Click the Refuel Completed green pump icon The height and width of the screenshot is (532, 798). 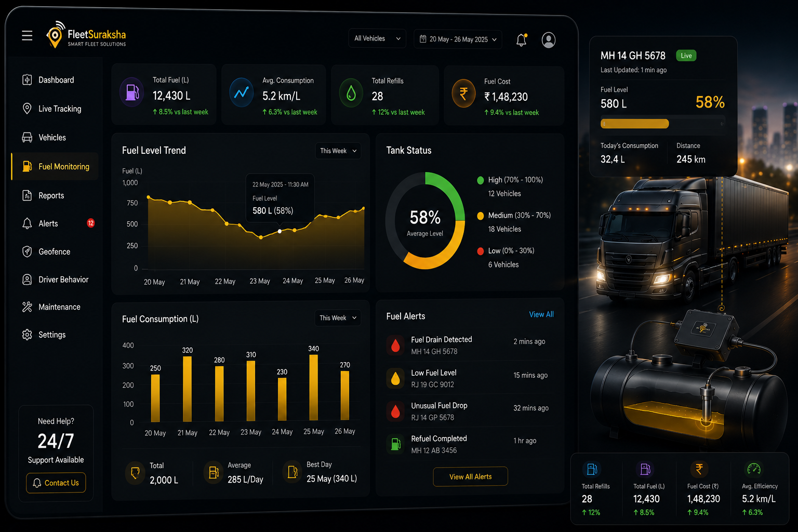click(x=395, y=444)
